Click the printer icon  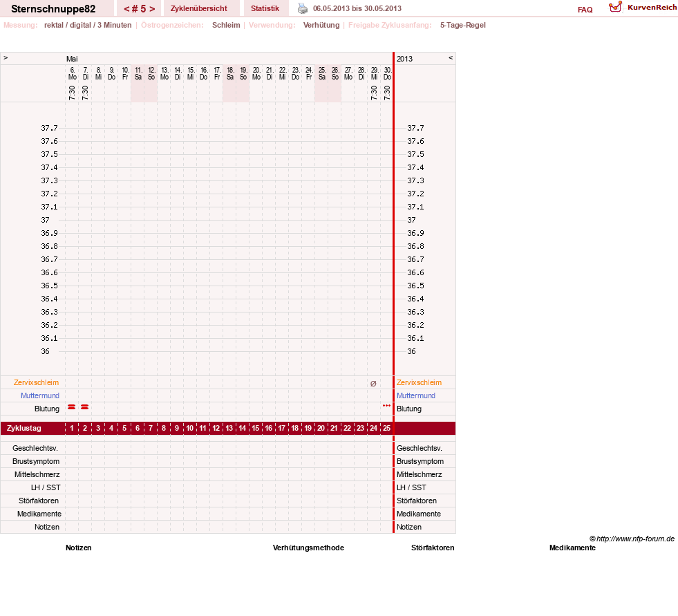tap(303, 8)
